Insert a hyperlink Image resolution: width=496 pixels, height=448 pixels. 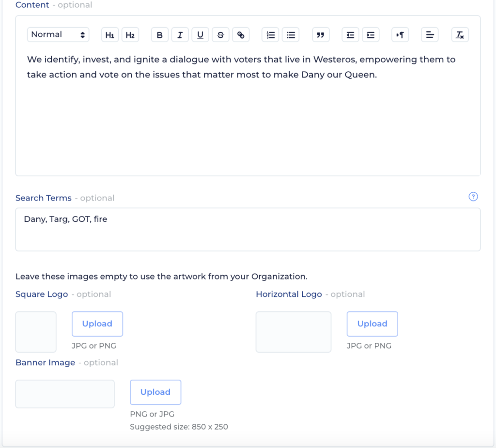[x=241, y=35]
